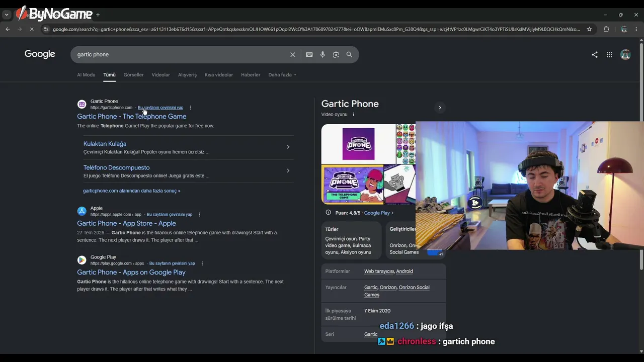The width and height of the screenshot is (644, 362).
Task: Open the browser extensions menu
Action: pos(606,29)
